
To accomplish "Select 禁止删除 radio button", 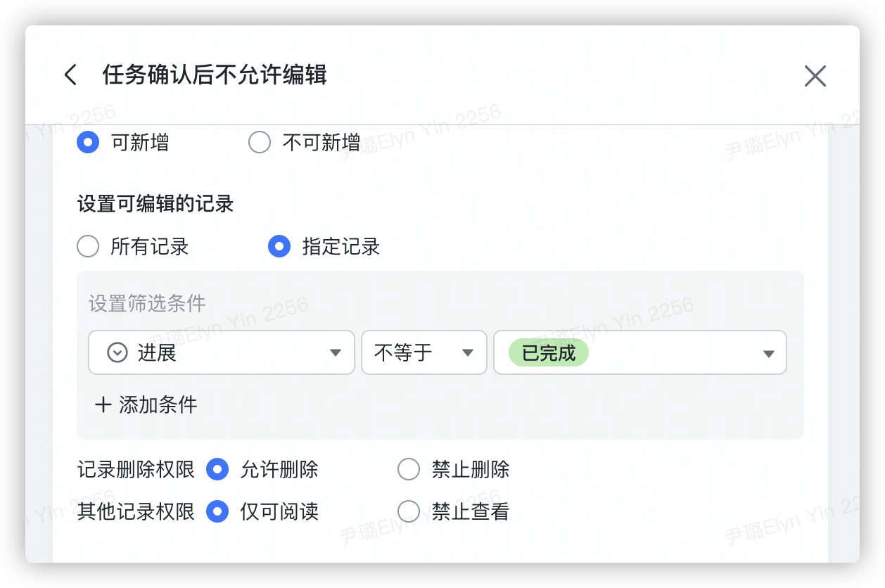I will tap(409, 469).
